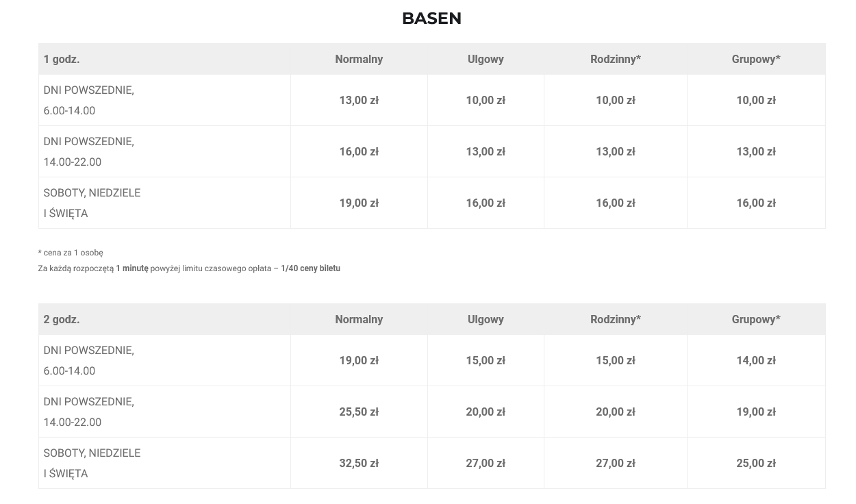
Task: Click the 2 godz. table header
Action: click(x=62, y=319)
